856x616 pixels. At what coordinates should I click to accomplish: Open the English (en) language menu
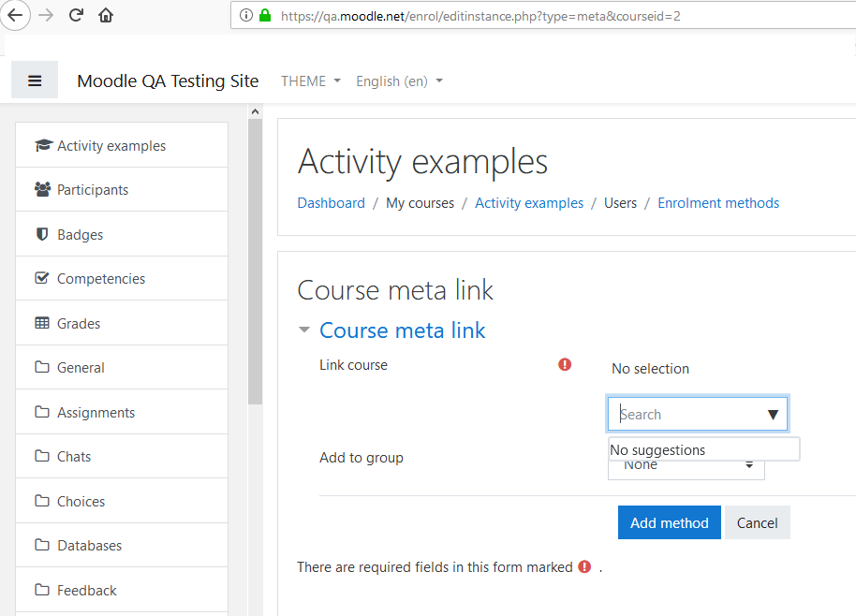point(399,81)
